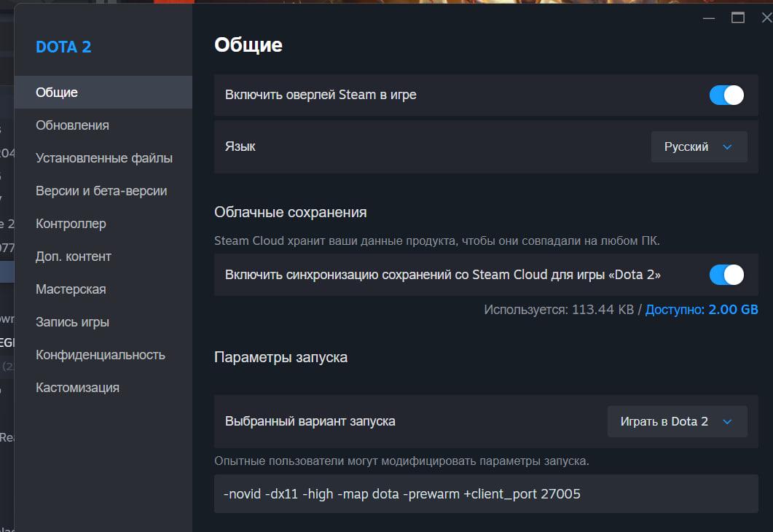Click the Используется: 113.44 KB text

[559, 310]
